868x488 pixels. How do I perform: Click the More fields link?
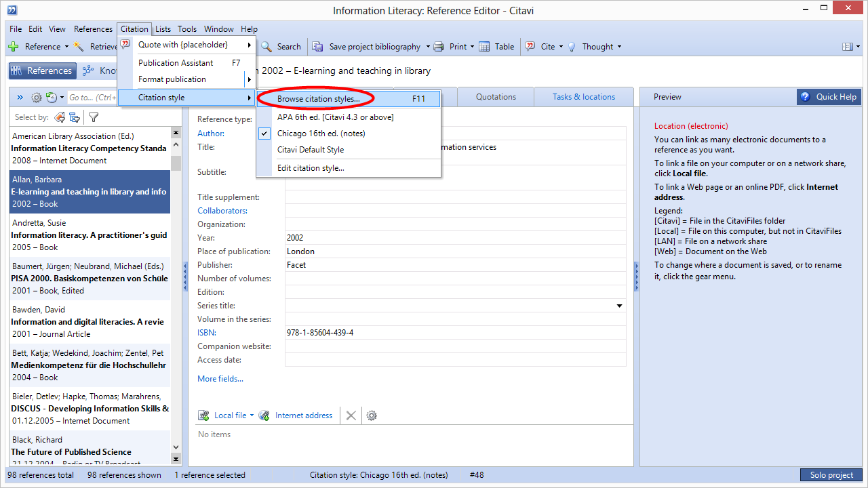pyautogui.click(x=220, y=379)
